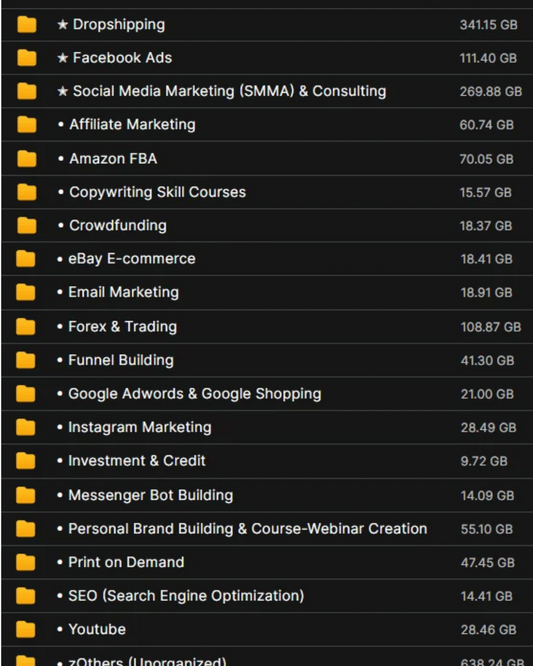Click the folder icon beside Print on Demand
Image resolution: width=533 pixels, height=666 pixels.
25,562
